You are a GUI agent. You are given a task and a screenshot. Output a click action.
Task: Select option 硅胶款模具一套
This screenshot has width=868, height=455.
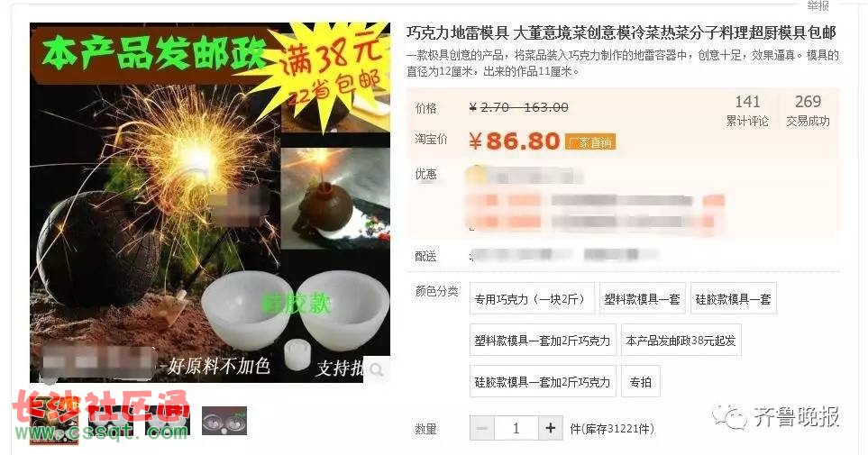coord(734,299)
